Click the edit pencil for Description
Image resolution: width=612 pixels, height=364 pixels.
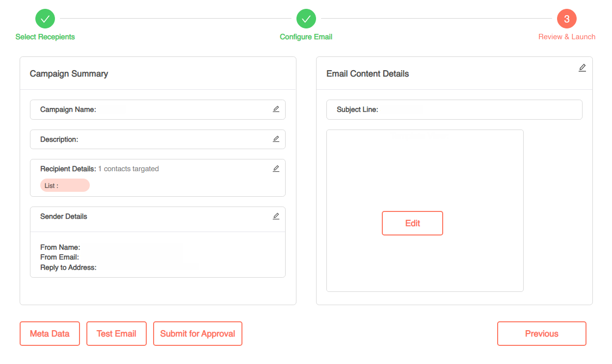(x=276, y=139)
